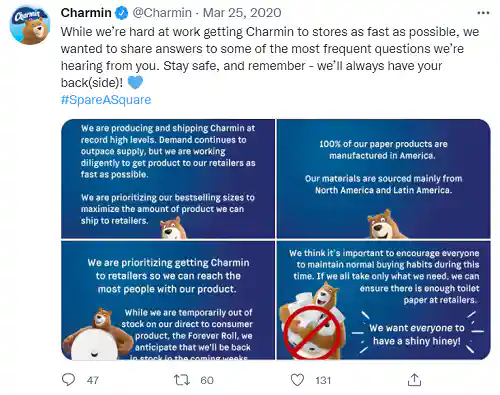Click the retweet arrows icon
The height and width of the screenshot is (395, 500).
tap(182, 380)
